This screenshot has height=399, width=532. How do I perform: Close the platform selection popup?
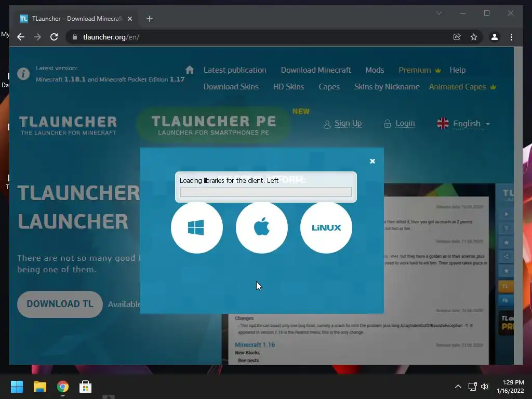coord(372,161)
